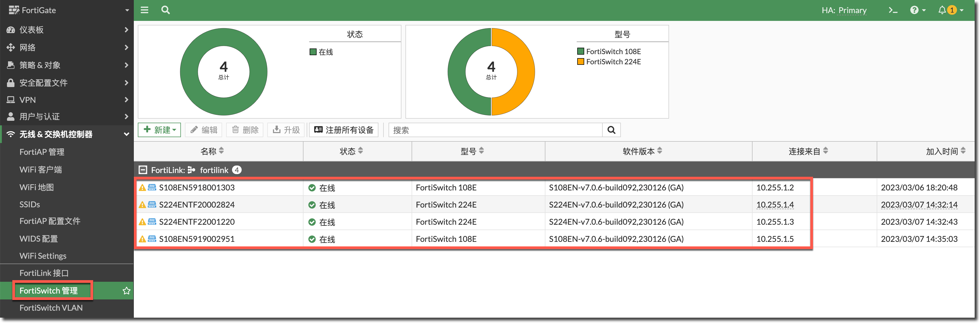Toggle 在线 legend entry in status chart

click(322, 52)
